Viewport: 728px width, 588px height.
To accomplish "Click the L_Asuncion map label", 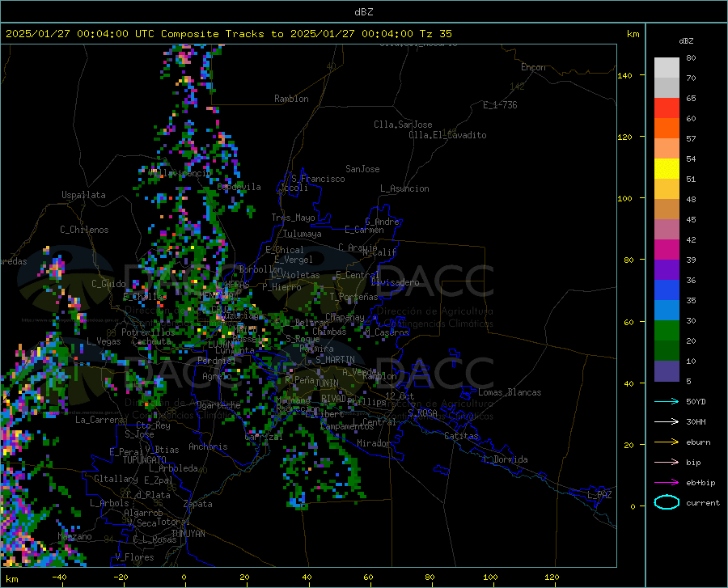I will click(x=404, y=188).
